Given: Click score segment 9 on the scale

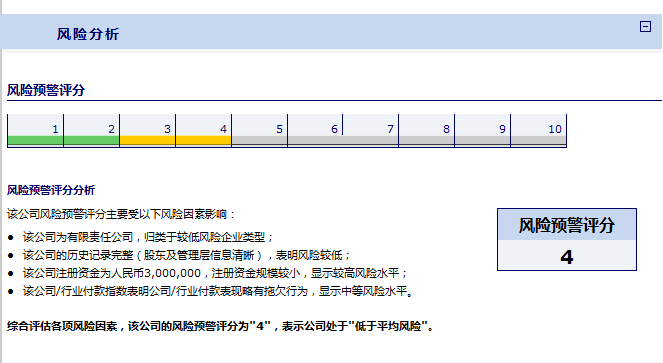Looking at the screenshot, I should coord(483,130).
